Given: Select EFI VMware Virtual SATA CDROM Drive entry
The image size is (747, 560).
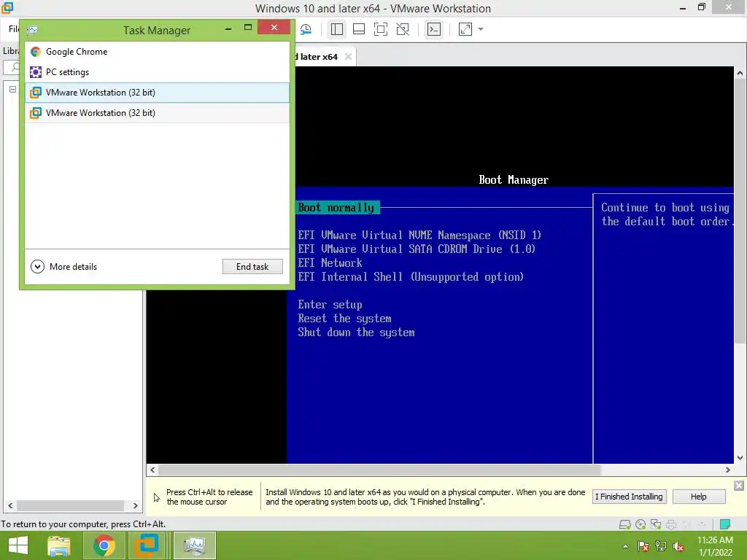Looking at the screenshot, I should 417,249.
